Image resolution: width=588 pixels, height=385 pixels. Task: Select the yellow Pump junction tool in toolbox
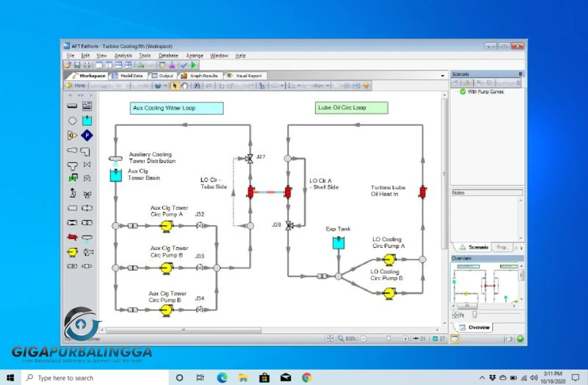click(x=72, y=252)
